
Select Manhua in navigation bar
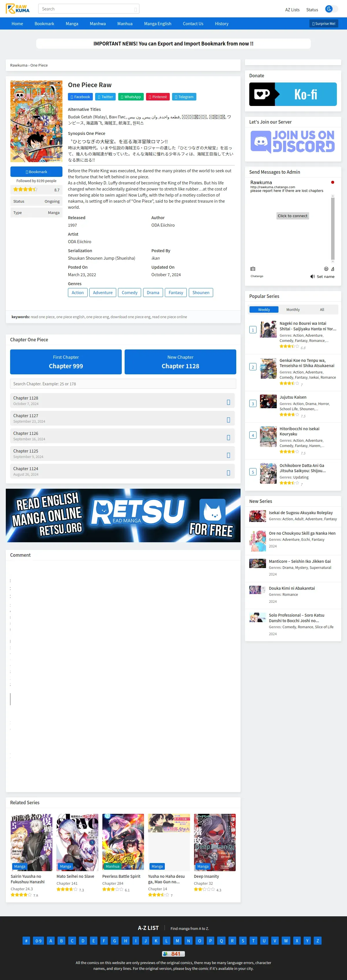point(125,23)
